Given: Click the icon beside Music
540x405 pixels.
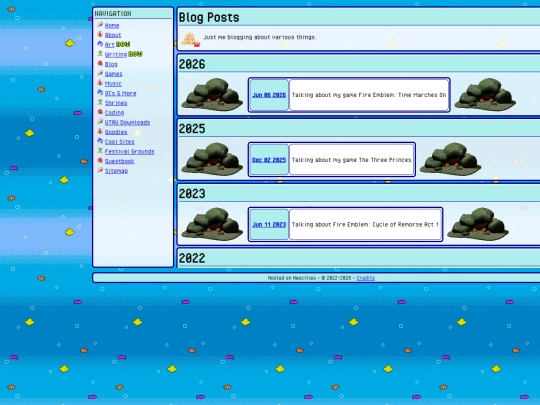Looking at the screenshot, I should [x=100, y=83].
